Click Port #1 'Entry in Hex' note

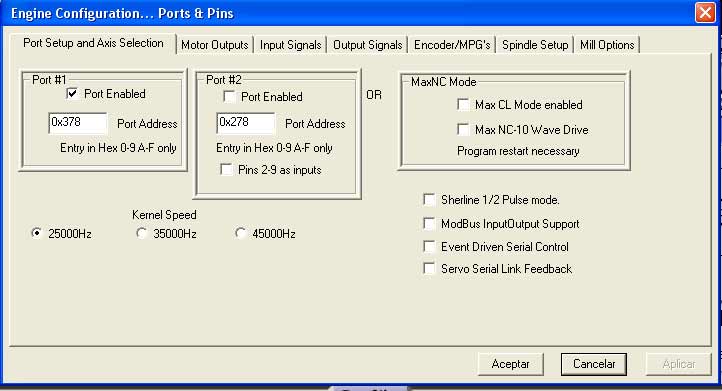coord(118,148)
